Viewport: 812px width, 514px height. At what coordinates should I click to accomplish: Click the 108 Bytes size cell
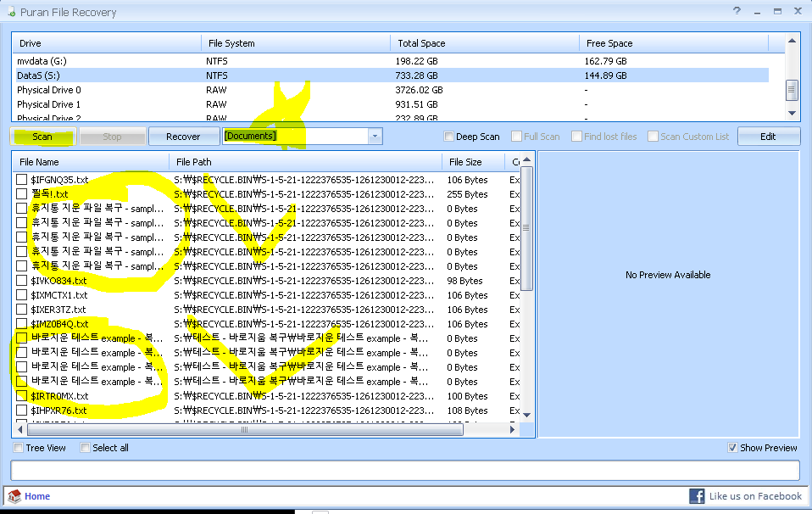pos(467,411)
